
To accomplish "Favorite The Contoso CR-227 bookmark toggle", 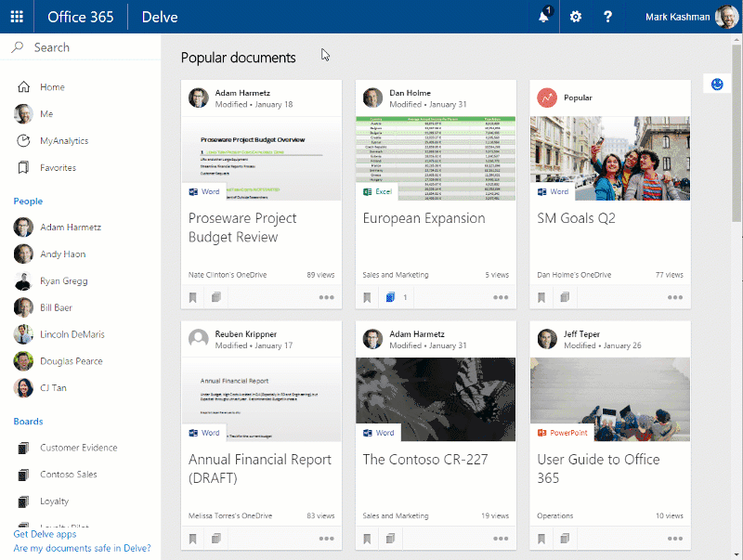I will (367, 539).
